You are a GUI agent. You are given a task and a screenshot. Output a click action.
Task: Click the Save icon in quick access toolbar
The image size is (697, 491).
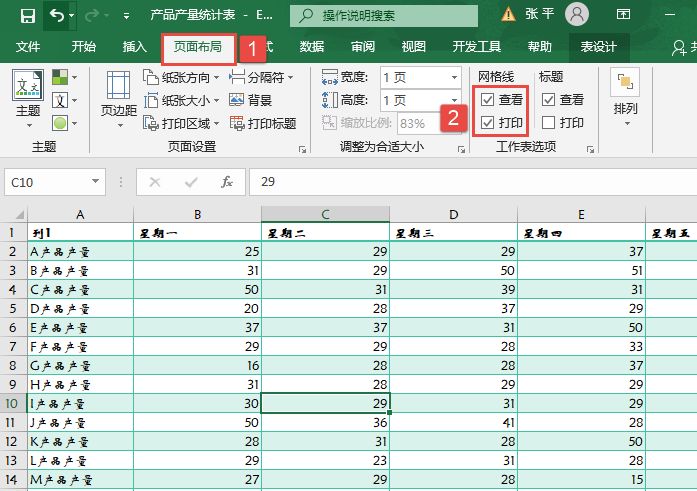[28, 16]
